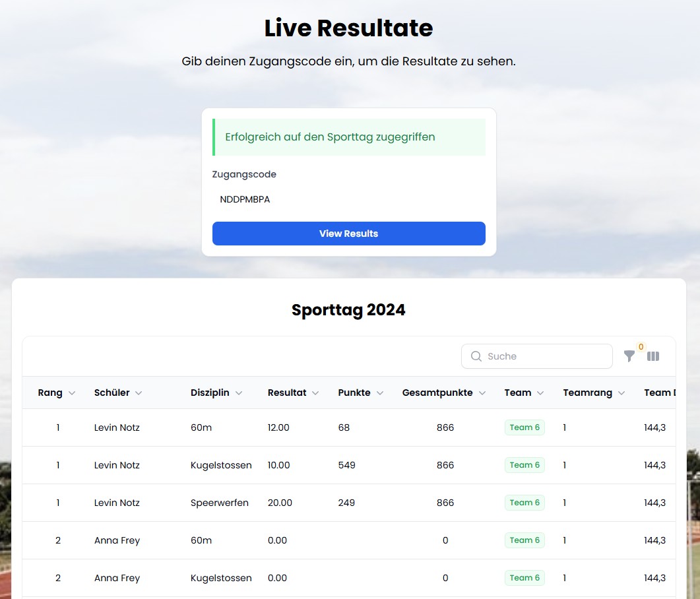Toggle Team column sort chevron
The height and width of the screenshot is (599, 700).
(x=540, y=393)
